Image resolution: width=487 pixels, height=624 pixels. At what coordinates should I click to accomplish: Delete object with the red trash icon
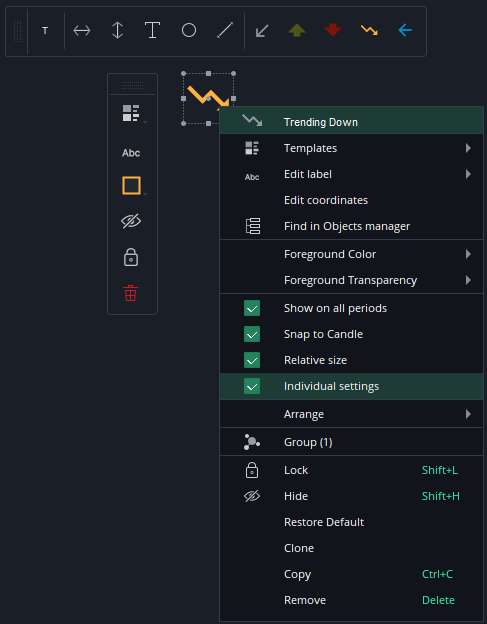point(131,293)
